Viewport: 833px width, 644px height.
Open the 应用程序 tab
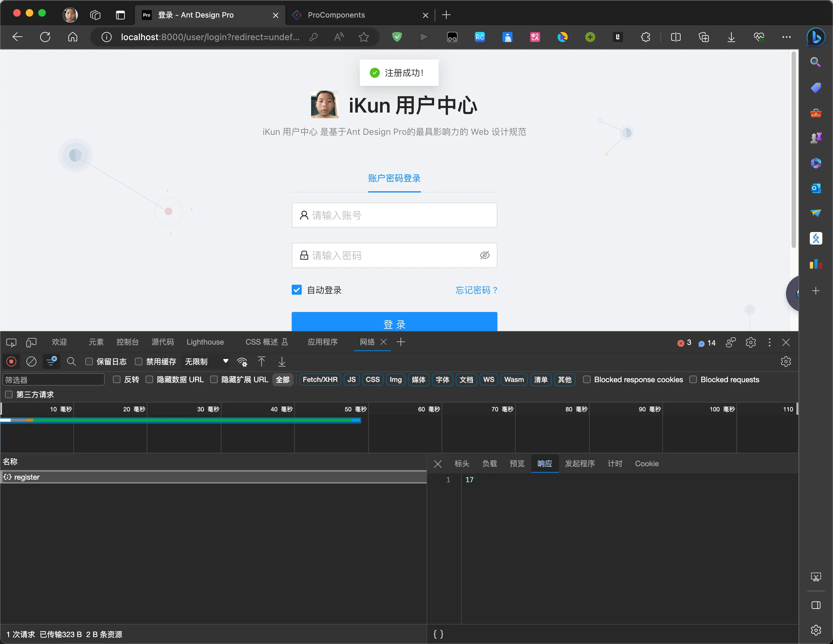[323, 342]
